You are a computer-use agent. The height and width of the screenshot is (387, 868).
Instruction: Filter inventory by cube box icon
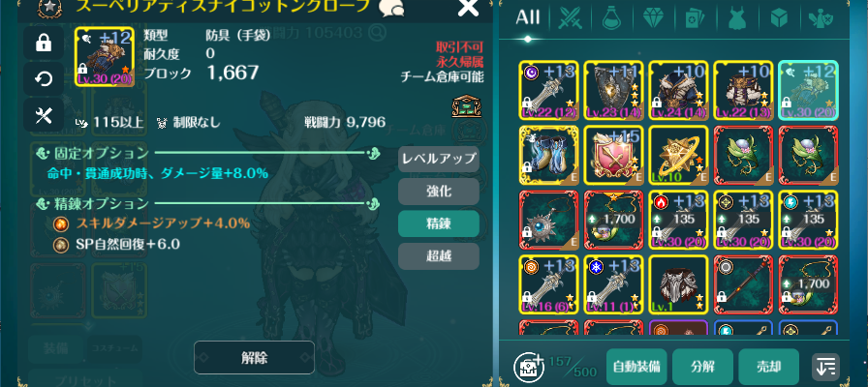click(780, 18)
